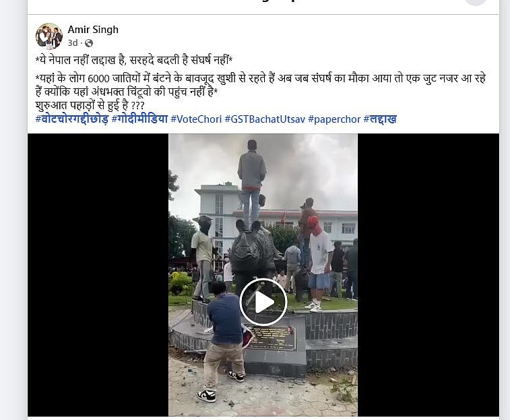Click the globe public audience icon

(89, 43)
